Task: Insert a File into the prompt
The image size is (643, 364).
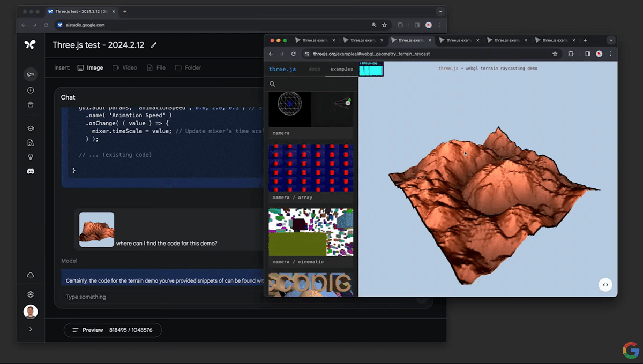Action: (156, 68)
